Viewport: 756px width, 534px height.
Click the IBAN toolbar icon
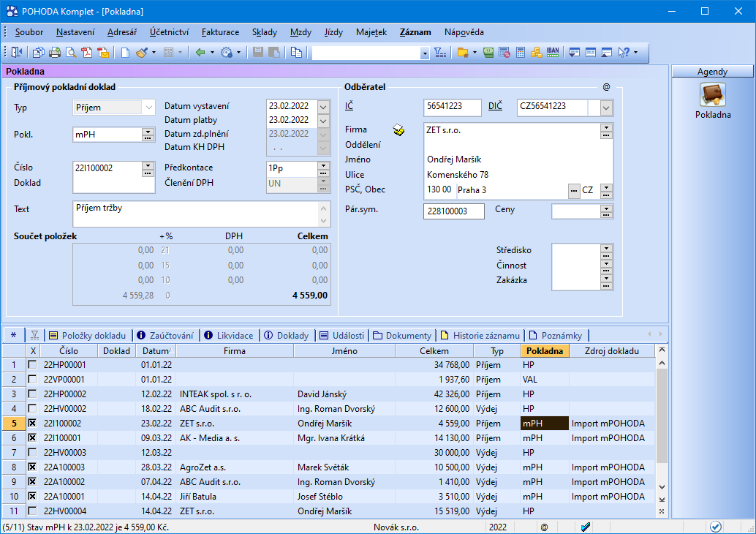553,51
